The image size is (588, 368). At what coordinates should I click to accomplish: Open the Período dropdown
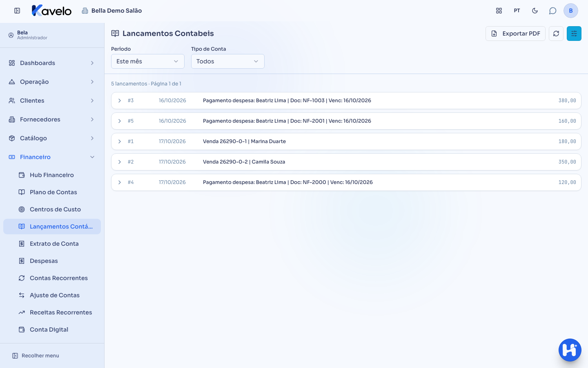(148, 61)
